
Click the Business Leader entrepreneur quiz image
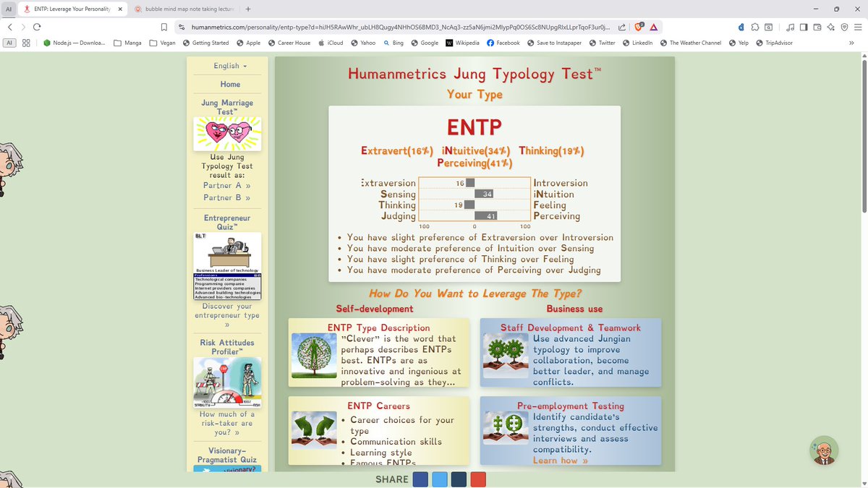click(227, 266)
